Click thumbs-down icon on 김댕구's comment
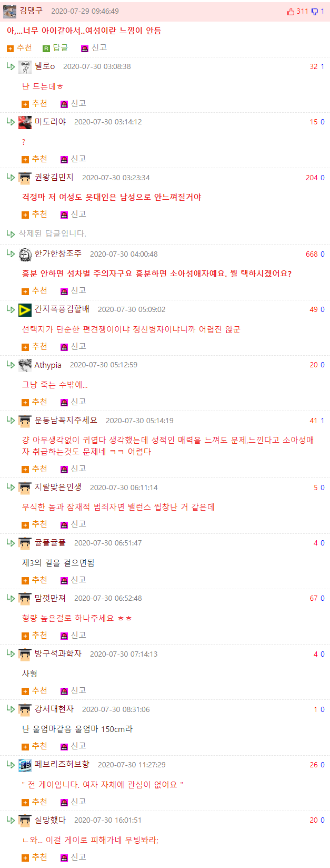Viewport: 330px width, 868px height. click(315, 12)
